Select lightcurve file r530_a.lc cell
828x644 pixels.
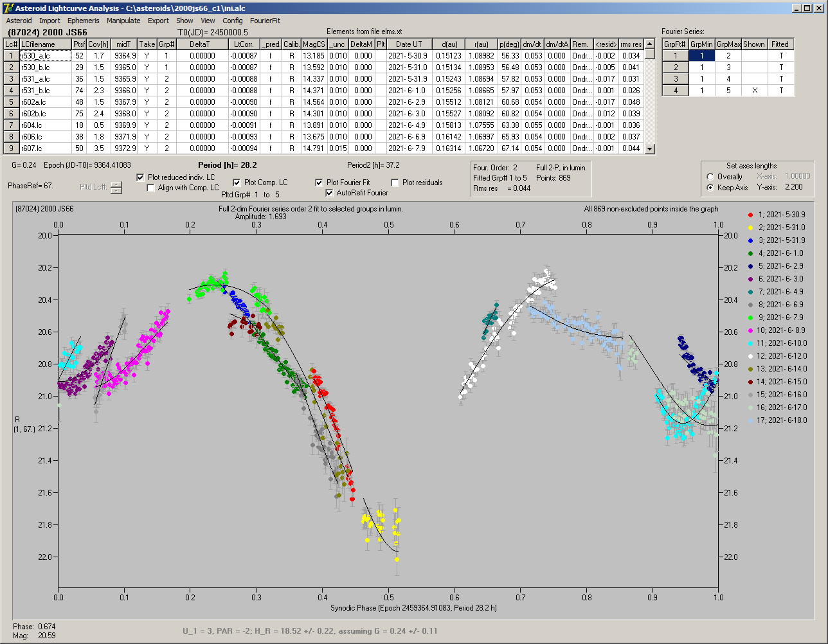pos(45,56)
